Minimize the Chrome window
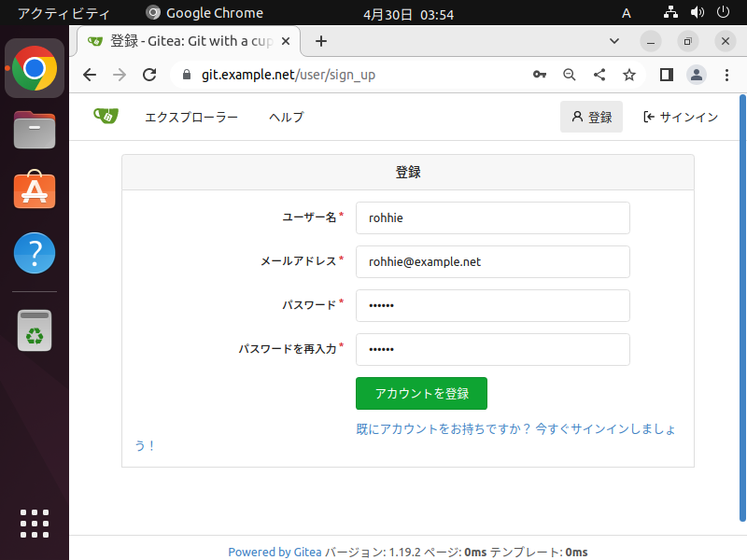The height and width of the screenshot is (560, 747). [650, 41]
